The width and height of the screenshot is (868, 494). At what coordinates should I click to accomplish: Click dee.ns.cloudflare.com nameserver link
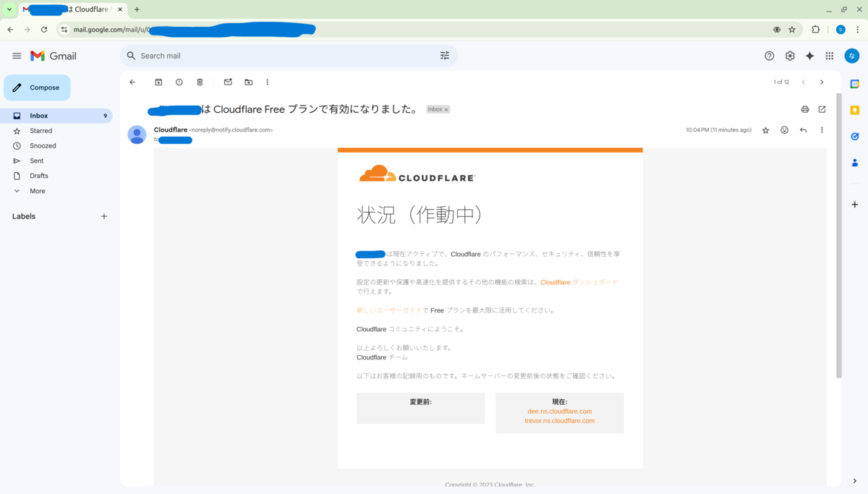point(560,411)
